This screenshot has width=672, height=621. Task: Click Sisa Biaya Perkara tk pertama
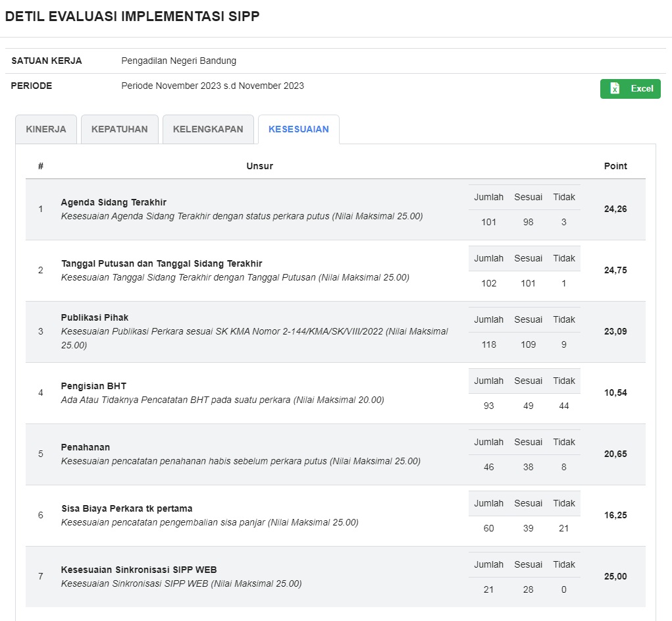click(126, 508)
